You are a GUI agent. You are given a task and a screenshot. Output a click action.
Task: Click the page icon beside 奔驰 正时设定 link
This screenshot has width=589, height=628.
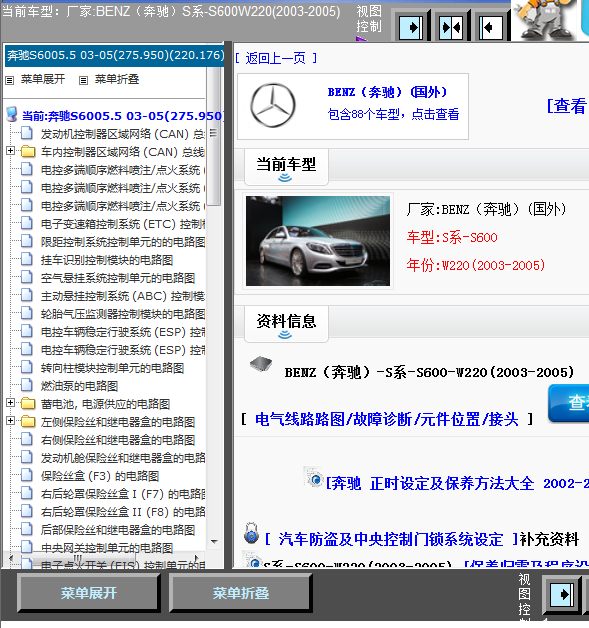(313, 477)
